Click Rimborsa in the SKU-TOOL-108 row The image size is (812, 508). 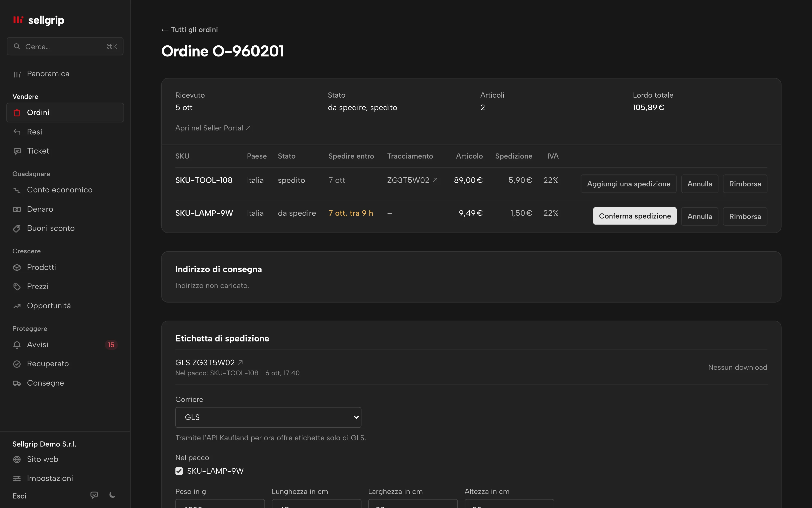[x=745, y=184]
